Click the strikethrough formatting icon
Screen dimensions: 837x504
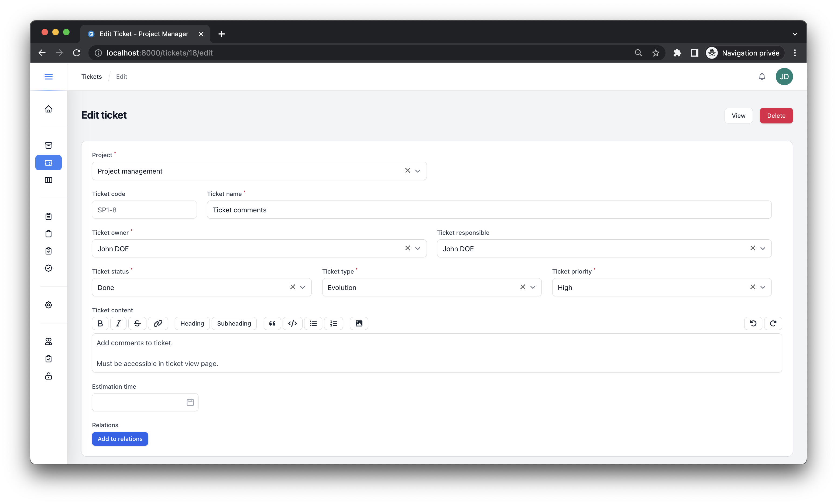(x=137, y=323)
